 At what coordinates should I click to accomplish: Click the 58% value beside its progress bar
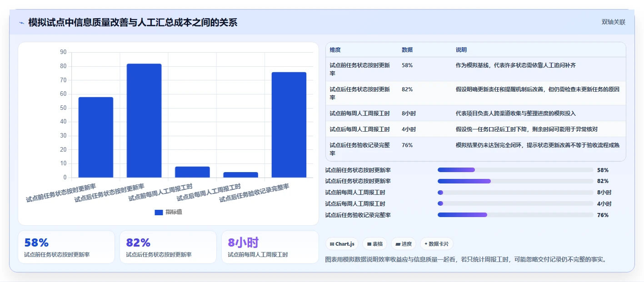[603, 170]
